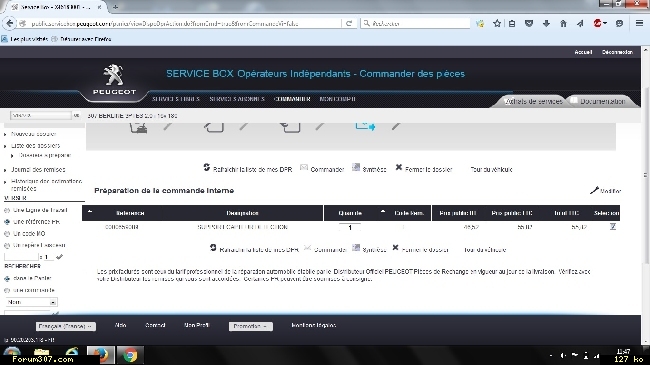Image resolution: width=650 pixels, height=365 pixels.
Task: Open the Firefox downloads arrow
Action: 546,24
